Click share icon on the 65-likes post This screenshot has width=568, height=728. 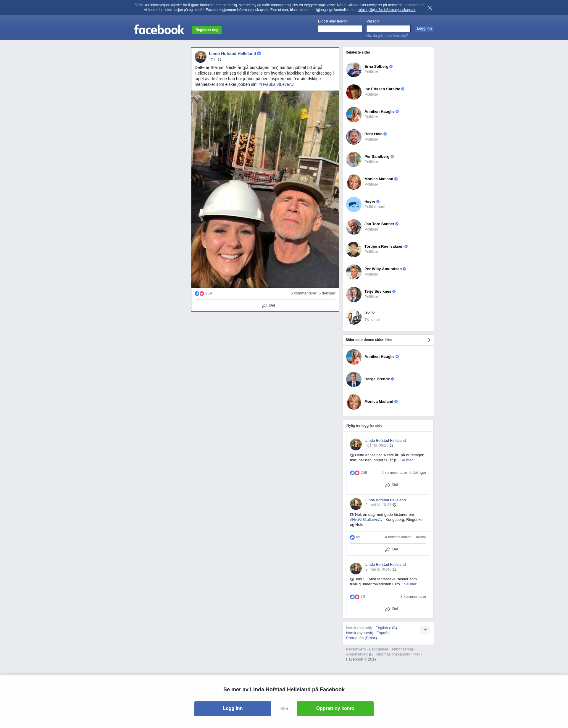[x=388, y=549]
